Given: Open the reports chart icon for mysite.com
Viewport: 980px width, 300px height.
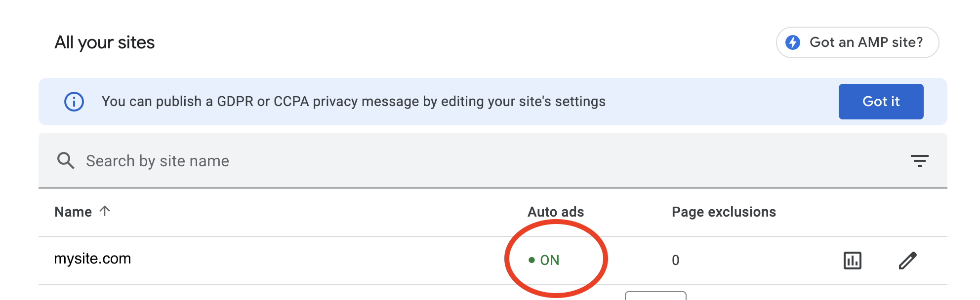Looking at the screenshot, I should (x=852, y=260).
